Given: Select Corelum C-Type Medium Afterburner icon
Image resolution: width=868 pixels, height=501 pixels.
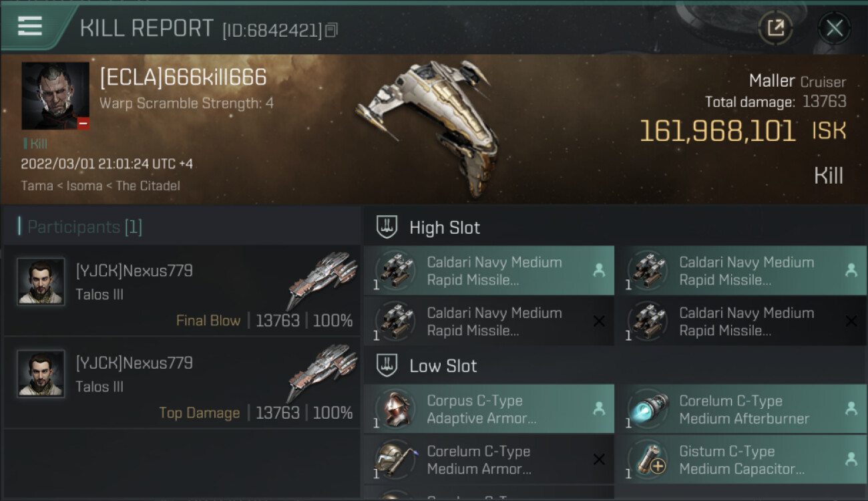Looking at the screenshot, I should 648,409.
